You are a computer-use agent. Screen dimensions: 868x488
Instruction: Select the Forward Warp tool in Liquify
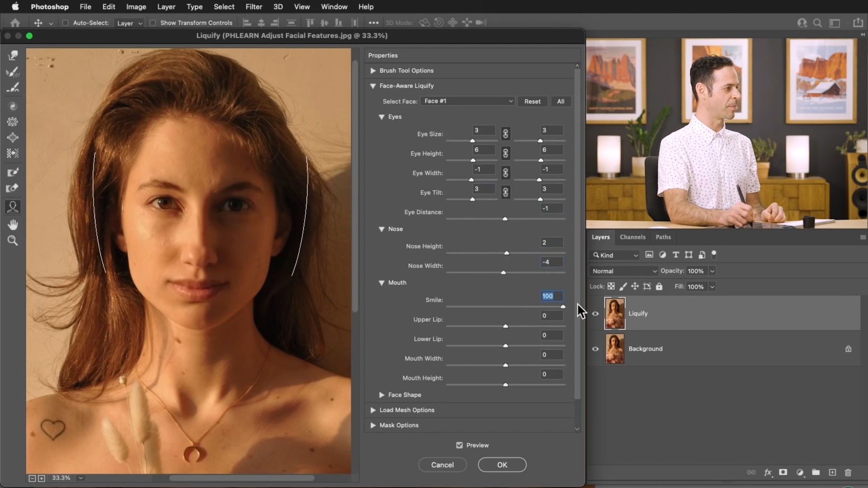click(13, 55)
